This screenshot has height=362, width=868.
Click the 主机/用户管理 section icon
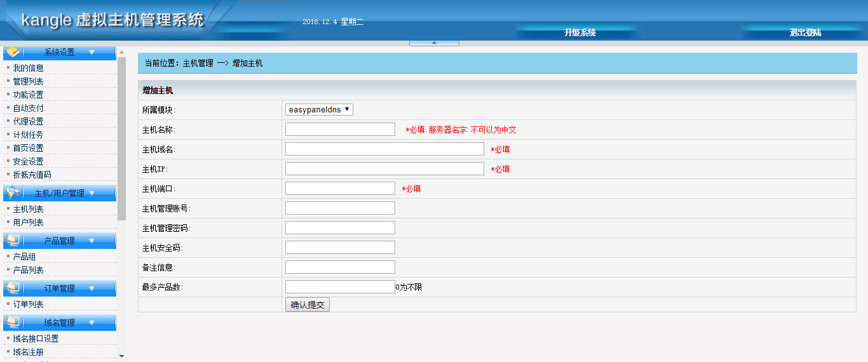pyautogui.click(x=13, y=192)
